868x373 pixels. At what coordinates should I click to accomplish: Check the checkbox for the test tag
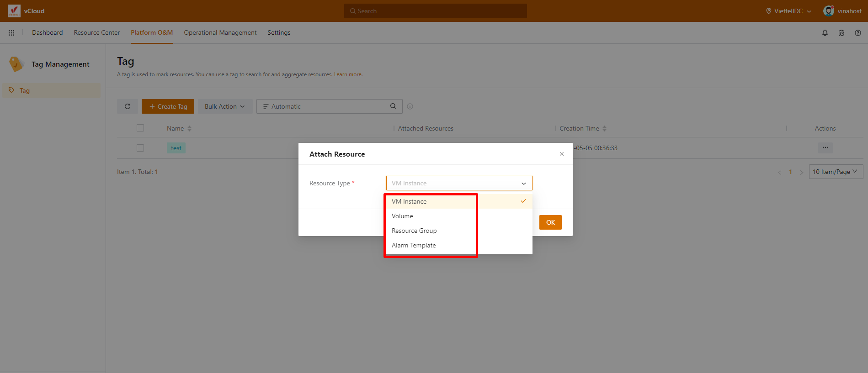pyautogui.click(x=140, y=148)
